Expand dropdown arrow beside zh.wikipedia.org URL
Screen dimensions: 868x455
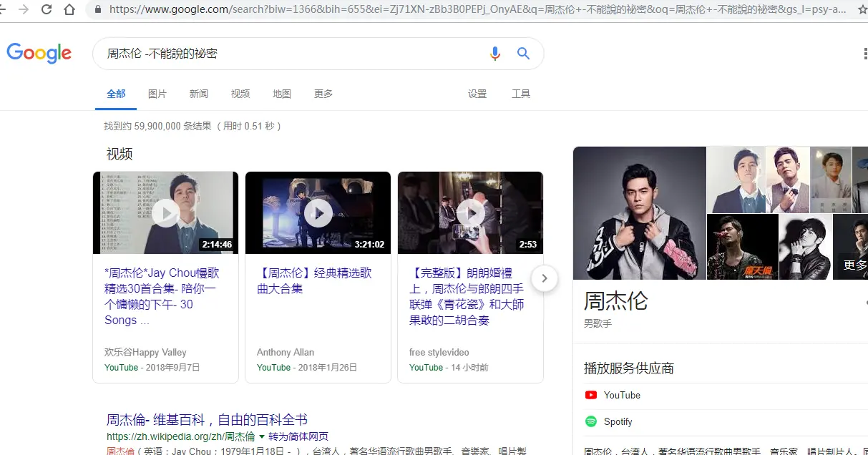pyautogui.click(x=262, y=436)
